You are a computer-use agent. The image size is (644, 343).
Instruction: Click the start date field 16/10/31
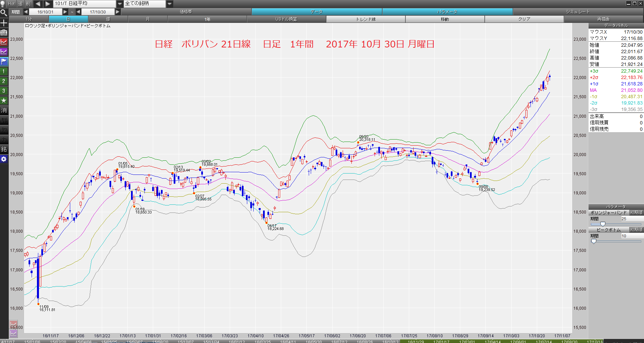pyautogui.click(x=45, y=12)
